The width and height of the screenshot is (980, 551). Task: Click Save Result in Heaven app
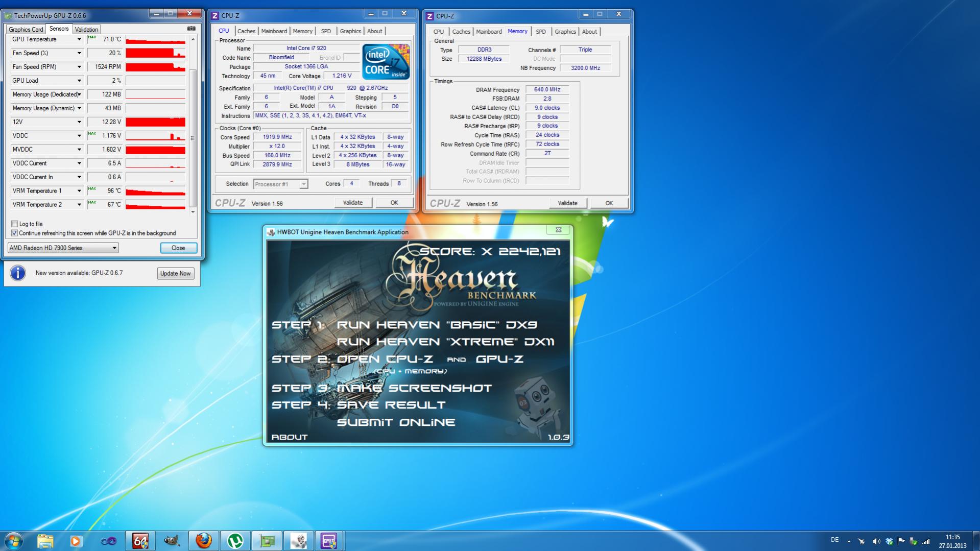pos(391,405)
